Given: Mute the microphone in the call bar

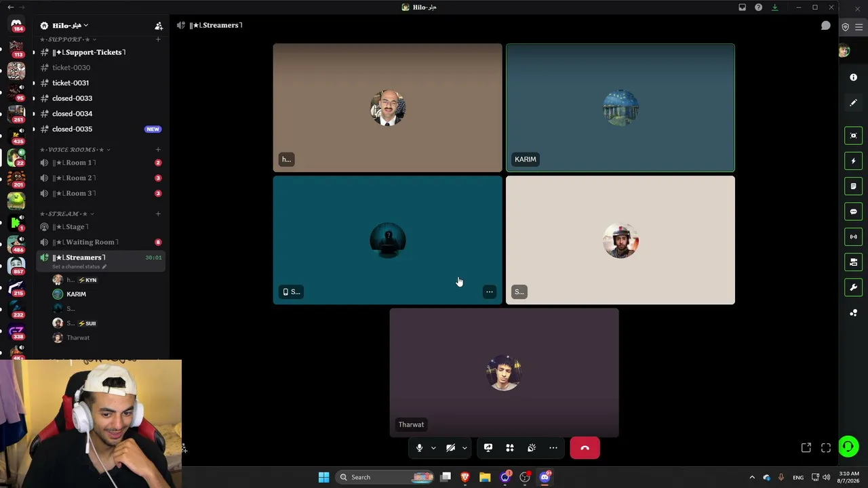Looking at the screenshot, I should [419, 448].
